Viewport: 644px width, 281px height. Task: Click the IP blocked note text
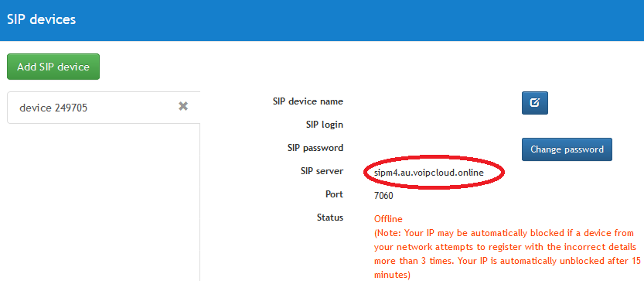(x=507, y=254)
